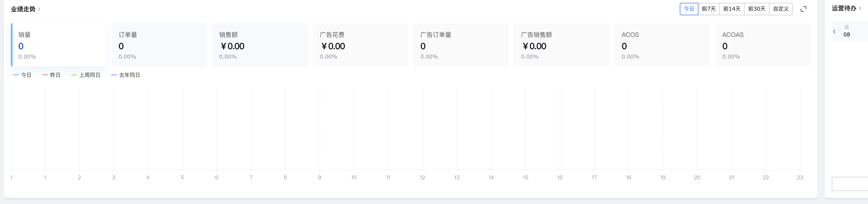Show the 销售额 metric card

[260, 45]
